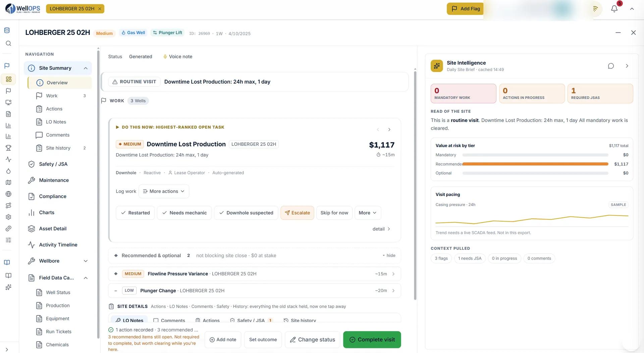Open the database icon in left rail

[7, 30]
